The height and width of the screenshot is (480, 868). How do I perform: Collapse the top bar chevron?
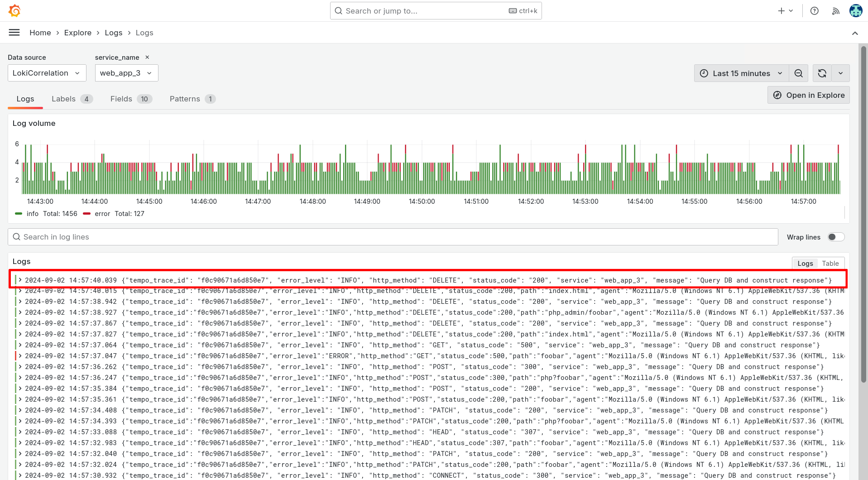coord(855,33)
